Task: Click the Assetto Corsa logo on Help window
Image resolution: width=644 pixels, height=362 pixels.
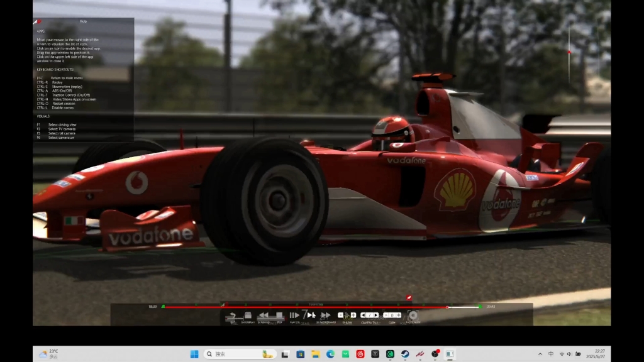Action: point(37,21)
